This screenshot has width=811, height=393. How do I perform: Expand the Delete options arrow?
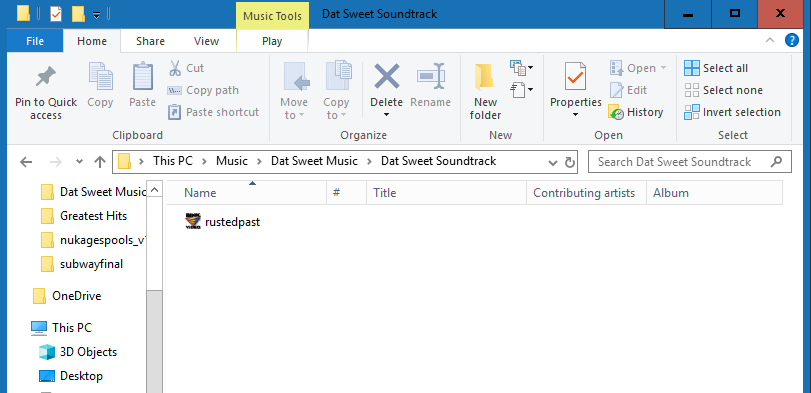386,115
